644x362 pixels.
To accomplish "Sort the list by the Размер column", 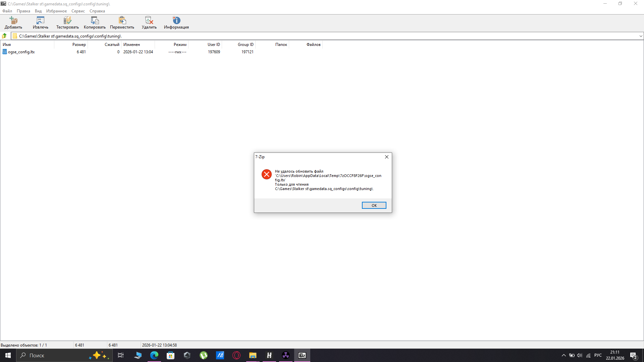I will 79,45.
